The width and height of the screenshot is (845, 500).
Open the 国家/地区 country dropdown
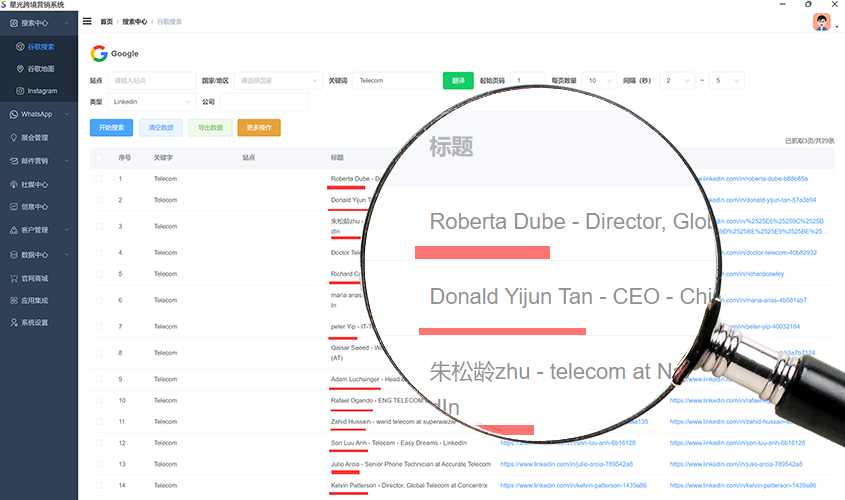pos(278,81)
